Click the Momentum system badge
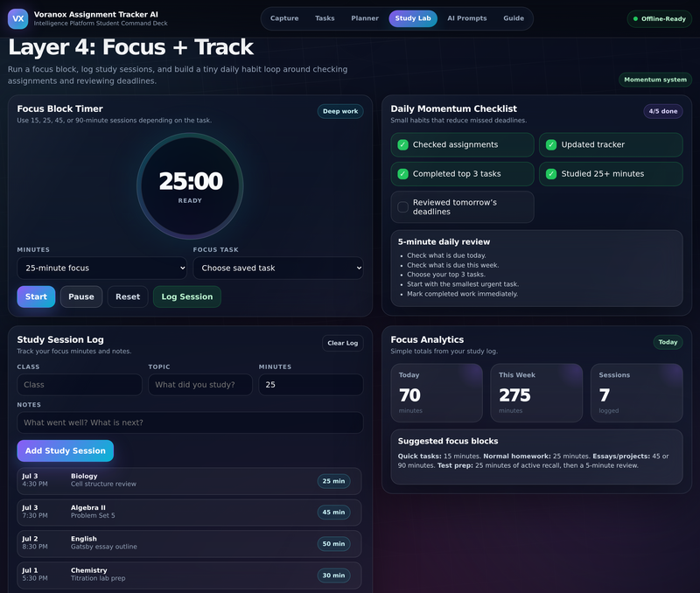This screenshot has height=593, width=700. pyautogui.click(x=655, y=80)
